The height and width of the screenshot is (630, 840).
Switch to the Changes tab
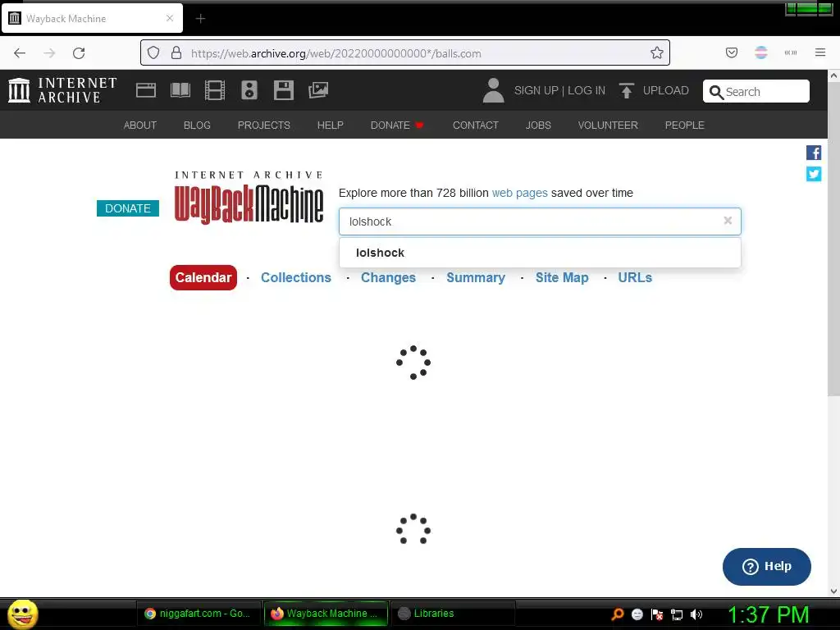pos(388,277)
